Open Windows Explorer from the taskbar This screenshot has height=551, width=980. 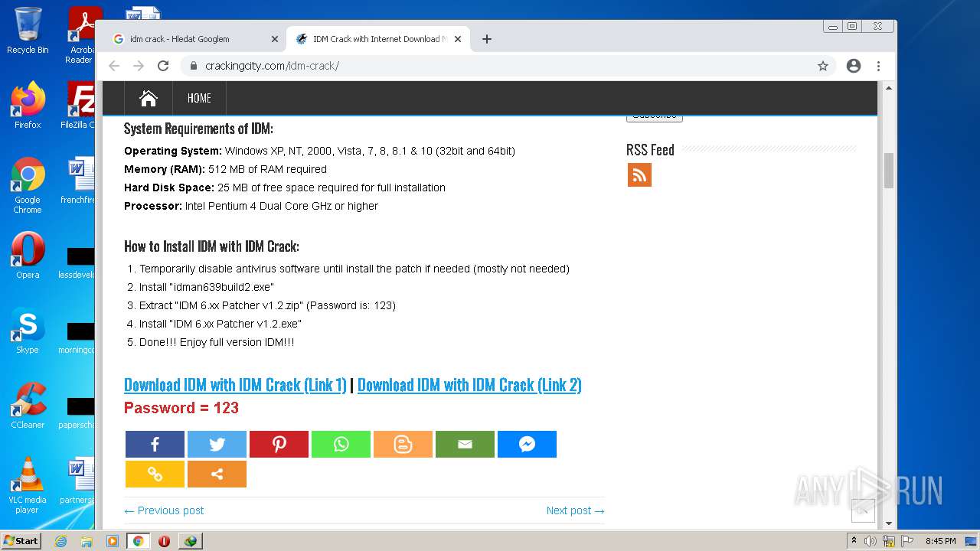(x=87, y=541)
